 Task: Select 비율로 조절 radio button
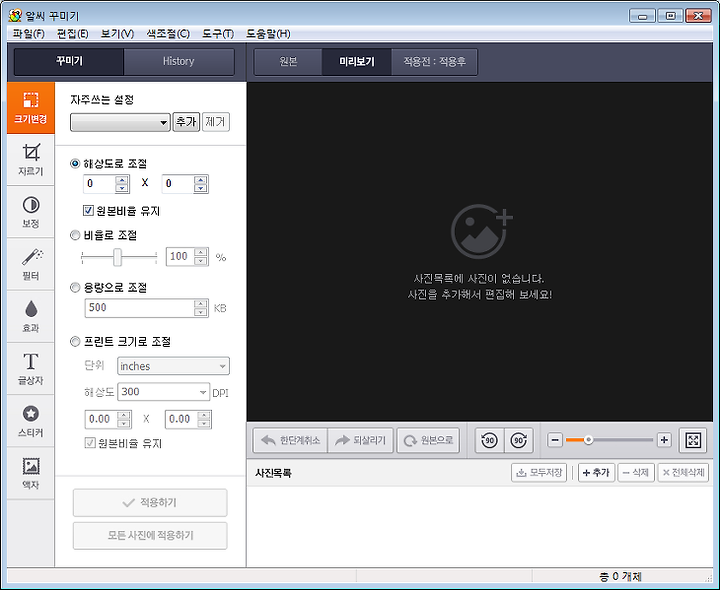pyautogui.click(x=75, y=235)
